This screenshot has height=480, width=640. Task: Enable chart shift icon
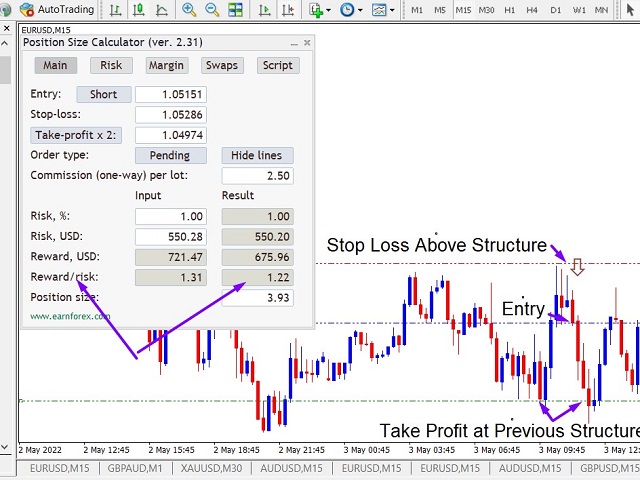[288, 9]
